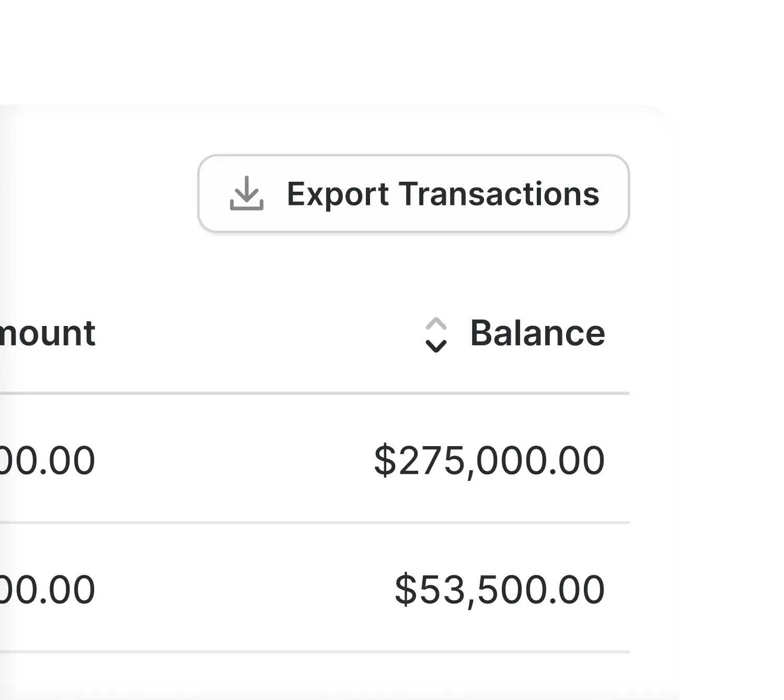This screenshot has height=700, width=784.
Task: Click the word Transactions in the export button
Action: pos(500,194)
